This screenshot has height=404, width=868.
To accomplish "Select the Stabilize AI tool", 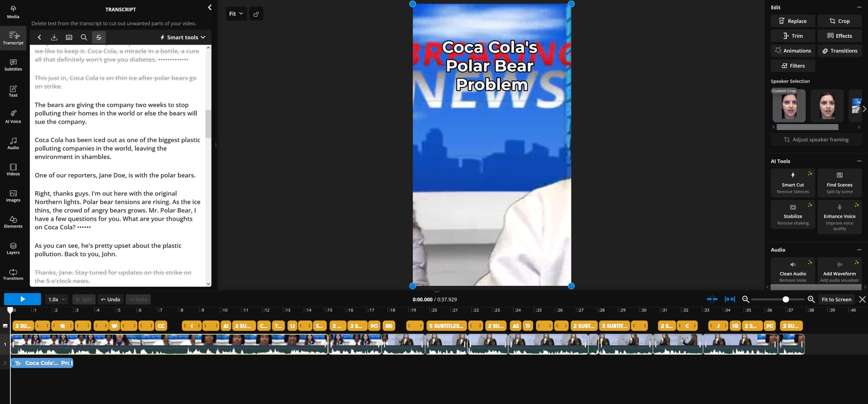I will click(x=792, y=214).
